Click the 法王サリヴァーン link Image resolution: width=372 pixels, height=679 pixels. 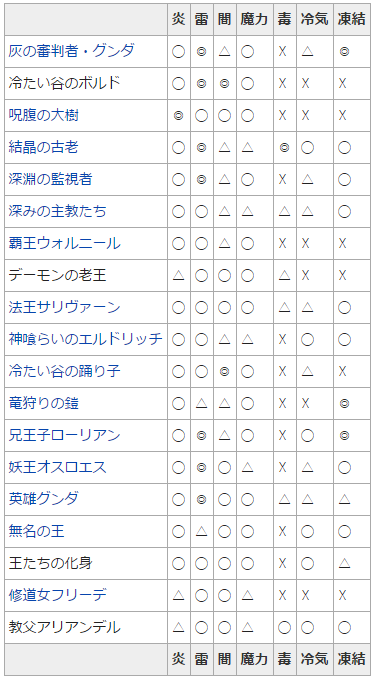65,307
